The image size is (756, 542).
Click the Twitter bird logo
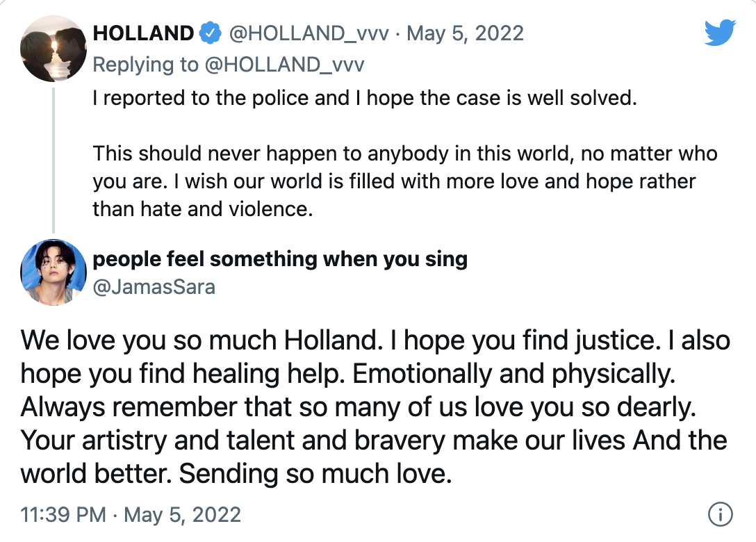(719, 32)
